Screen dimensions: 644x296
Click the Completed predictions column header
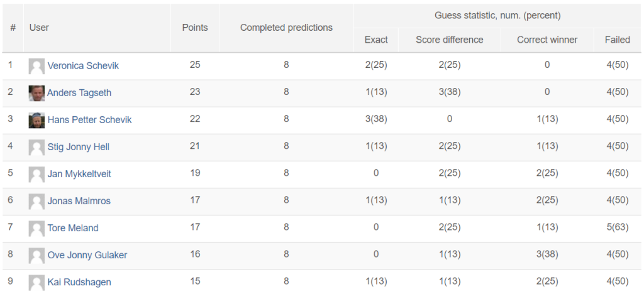click(286, 28)
